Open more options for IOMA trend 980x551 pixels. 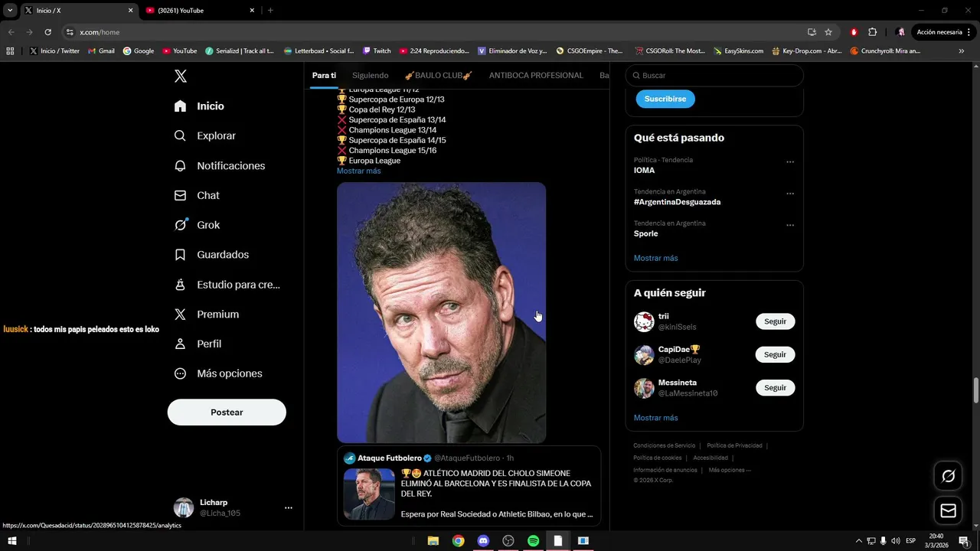[x=790, y=162]
